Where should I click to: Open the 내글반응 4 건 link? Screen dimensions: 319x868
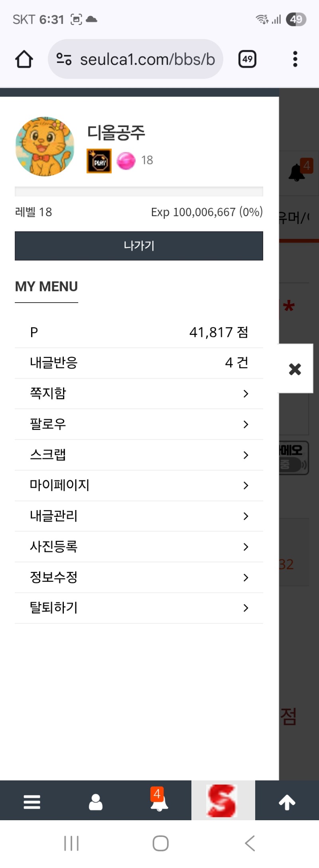coord(139,363)
